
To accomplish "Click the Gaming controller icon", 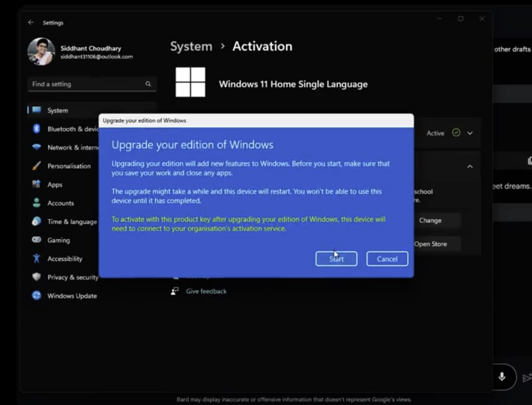I will [36, 239].
